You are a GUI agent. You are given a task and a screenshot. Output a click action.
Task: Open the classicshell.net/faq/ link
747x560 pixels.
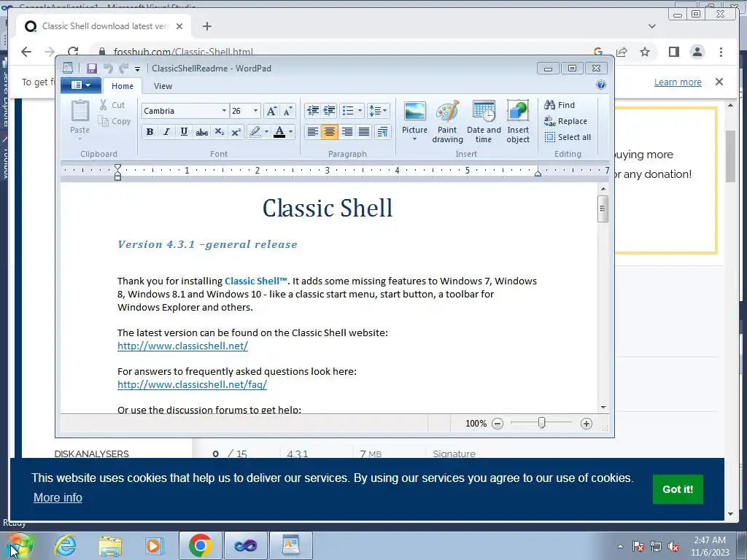[192, 384]
